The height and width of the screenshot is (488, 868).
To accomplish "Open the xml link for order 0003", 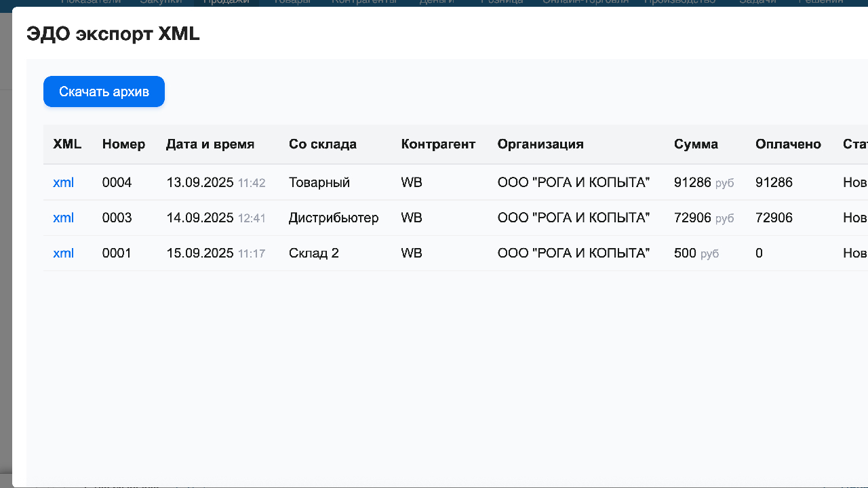I will point(63,218).
